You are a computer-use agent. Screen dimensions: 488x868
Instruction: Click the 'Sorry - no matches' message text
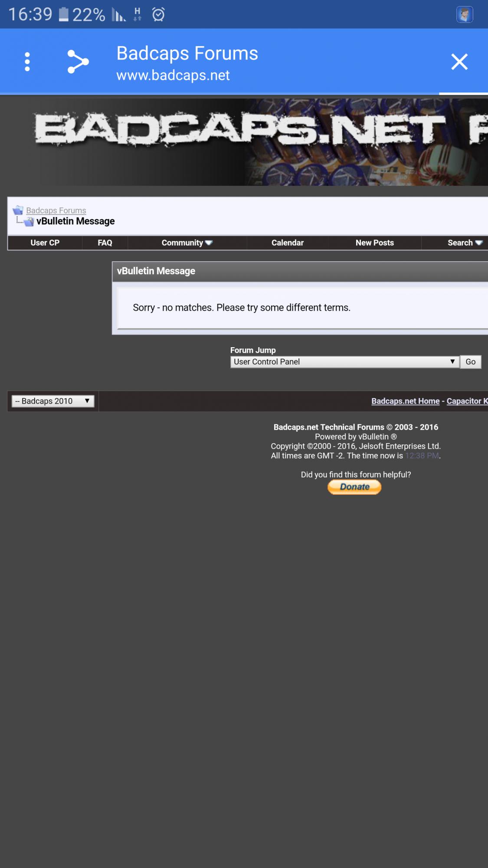(x=242, y=308)
